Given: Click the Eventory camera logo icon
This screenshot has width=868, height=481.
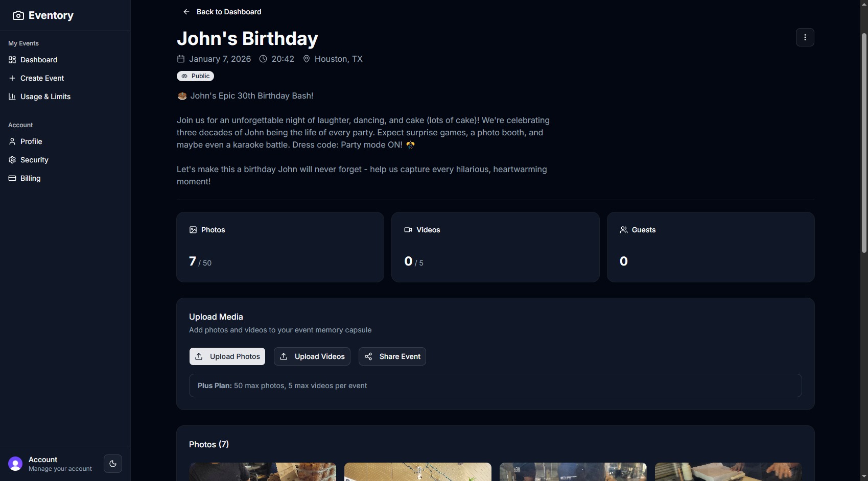Looking at the screenshot, I should (x=18, y=15).
